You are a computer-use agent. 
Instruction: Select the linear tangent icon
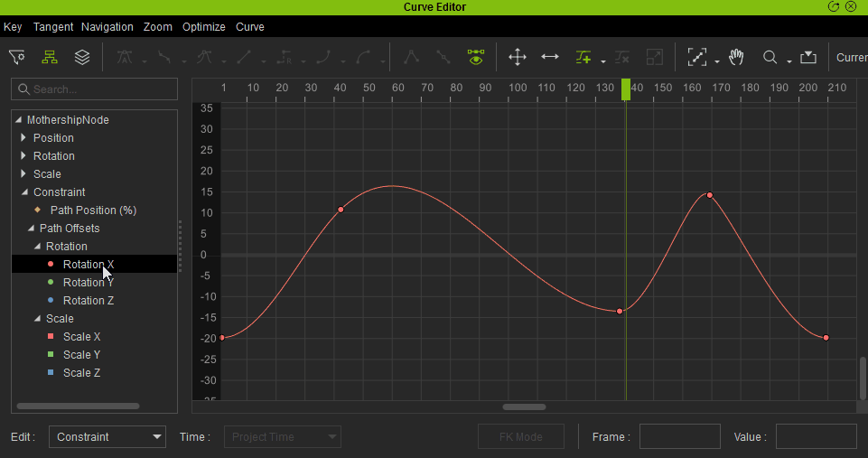(244, 57)
